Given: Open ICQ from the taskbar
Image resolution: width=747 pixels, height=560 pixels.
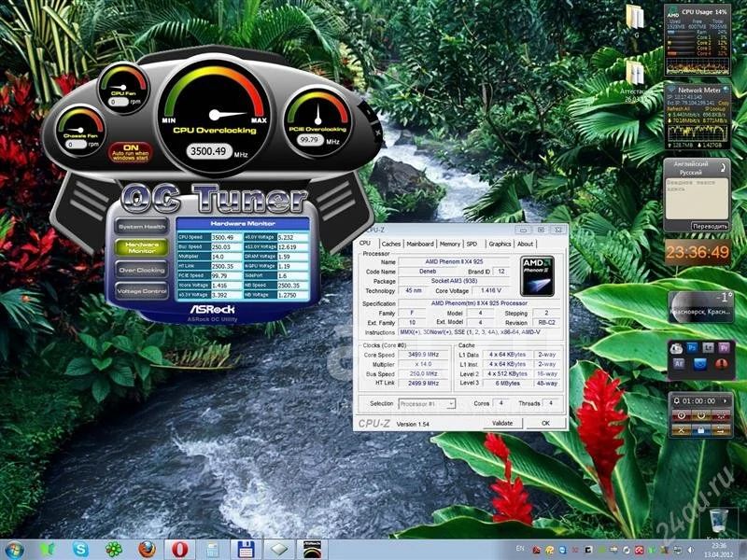Looking at the screenshot, I should [113, 550].
